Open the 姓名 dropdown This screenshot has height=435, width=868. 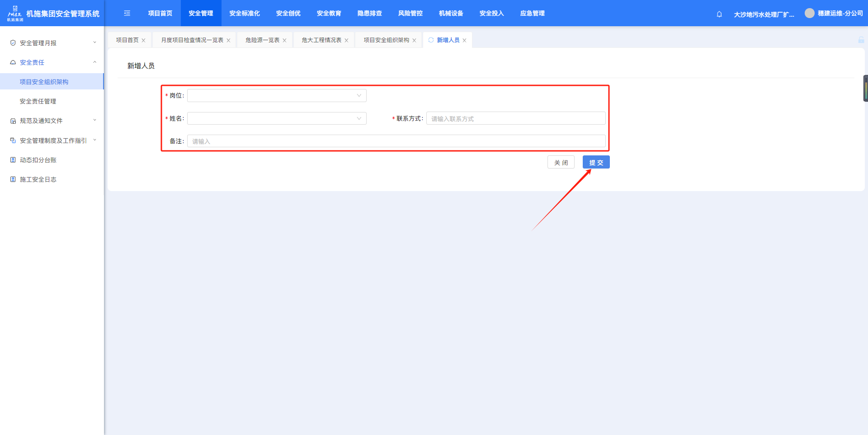tap(277, 118)
